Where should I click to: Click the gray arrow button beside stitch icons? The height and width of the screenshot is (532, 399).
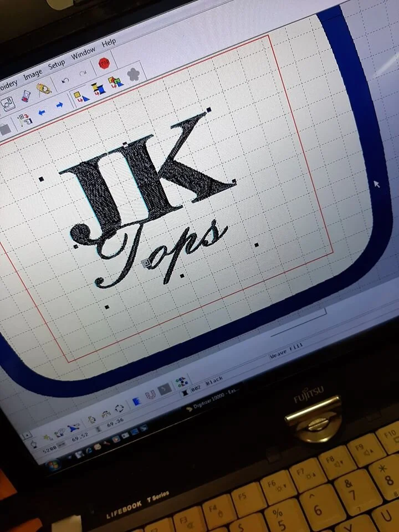pyautogui.click(x=165, y=389)
